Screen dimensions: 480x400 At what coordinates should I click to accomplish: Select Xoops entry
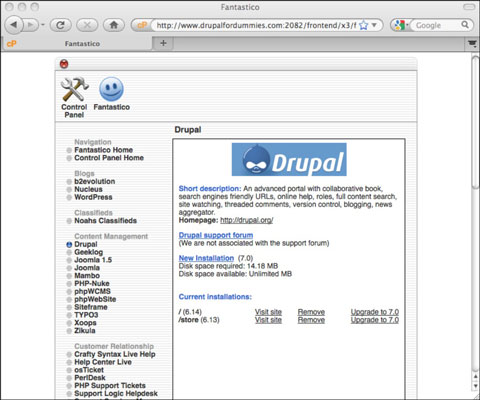click(x=85, y=323)
